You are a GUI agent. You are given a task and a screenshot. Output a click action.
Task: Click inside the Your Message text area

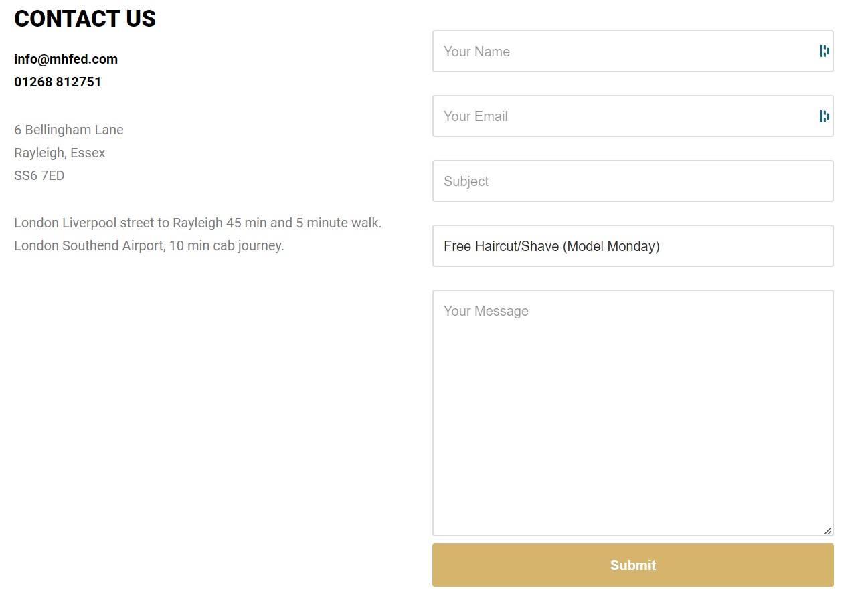632,413
